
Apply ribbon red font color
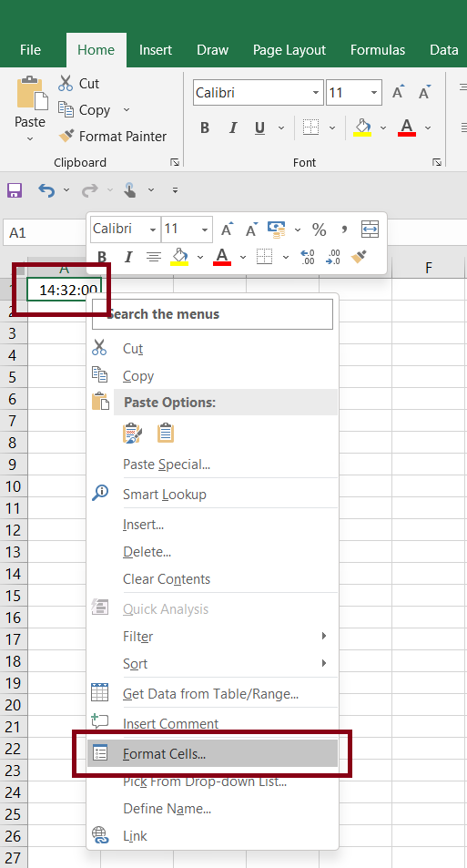pos(407,128)
